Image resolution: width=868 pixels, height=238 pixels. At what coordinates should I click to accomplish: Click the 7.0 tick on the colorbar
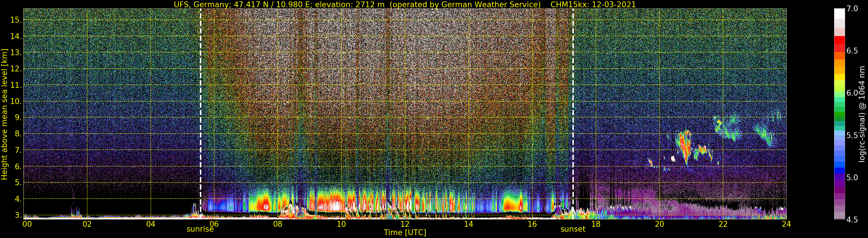pos(852,9)
